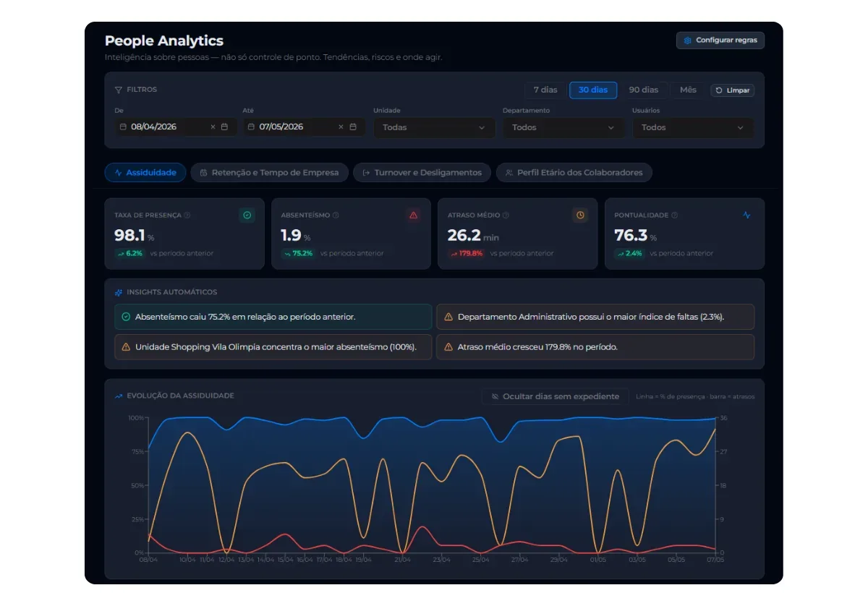This screenshot has width=868, height=606.
Task: Switch to Assiduidade tab
Action: click(x=145, y=173)
